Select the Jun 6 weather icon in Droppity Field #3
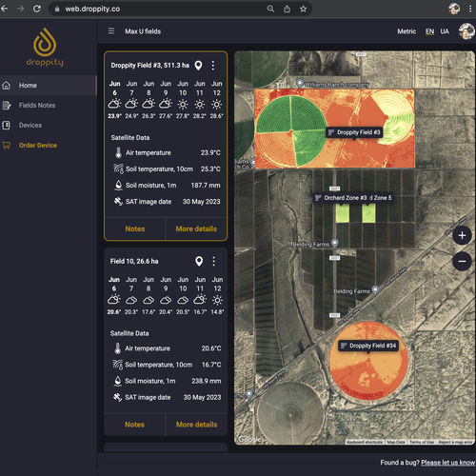Image resolution: width=476 pixels, height=476 pixels. 114,104
